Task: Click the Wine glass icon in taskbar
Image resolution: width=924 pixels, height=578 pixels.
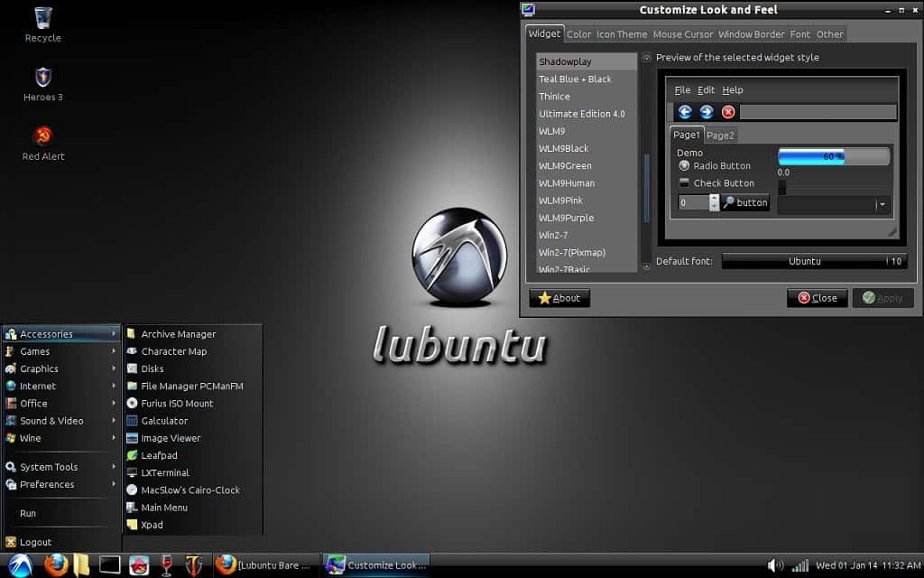Action: coord(167,565)
